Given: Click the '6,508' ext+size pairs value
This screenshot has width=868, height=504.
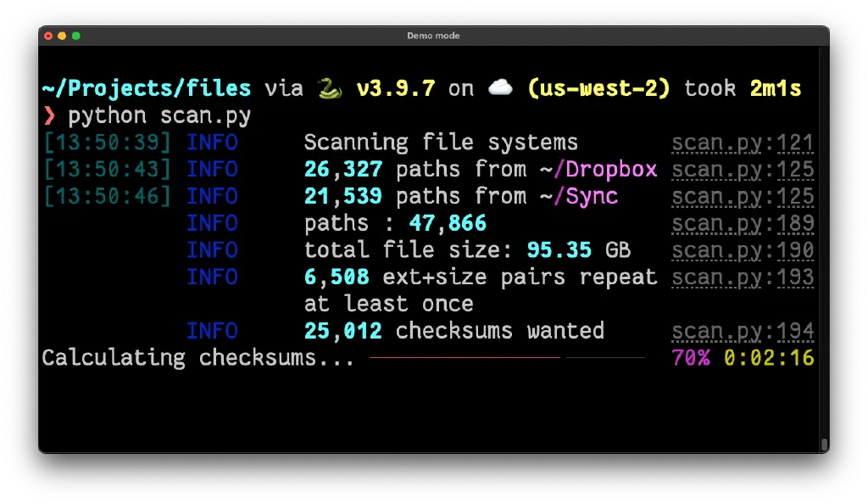Looking at the screenshot, I should tap(337, 277).
